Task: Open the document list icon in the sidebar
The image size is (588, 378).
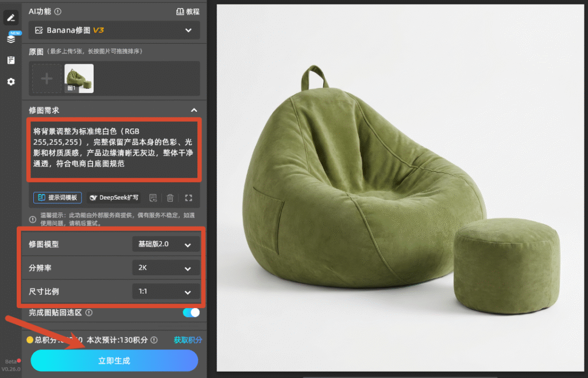Action: [11, 60]
